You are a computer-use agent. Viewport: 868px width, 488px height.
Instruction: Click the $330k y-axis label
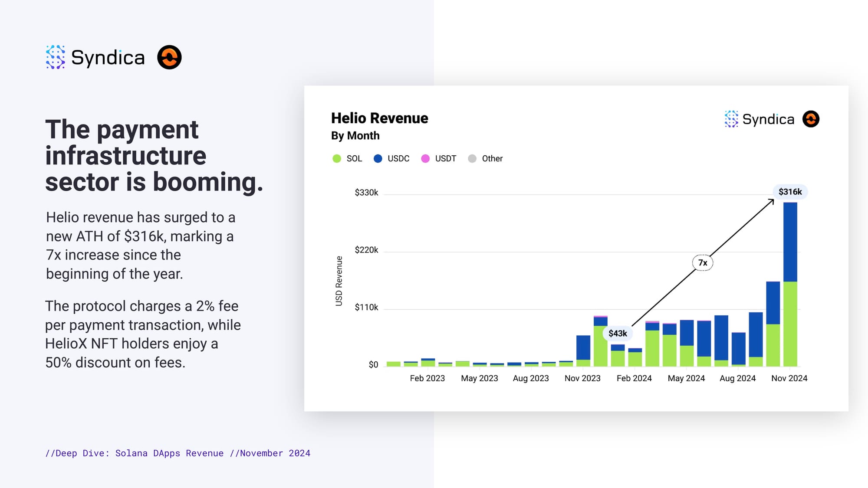point(366,193)
